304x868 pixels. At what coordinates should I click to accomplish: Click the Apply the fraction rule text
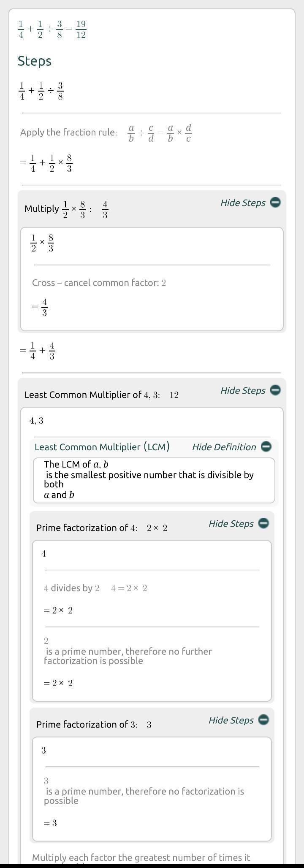(68, 132)
